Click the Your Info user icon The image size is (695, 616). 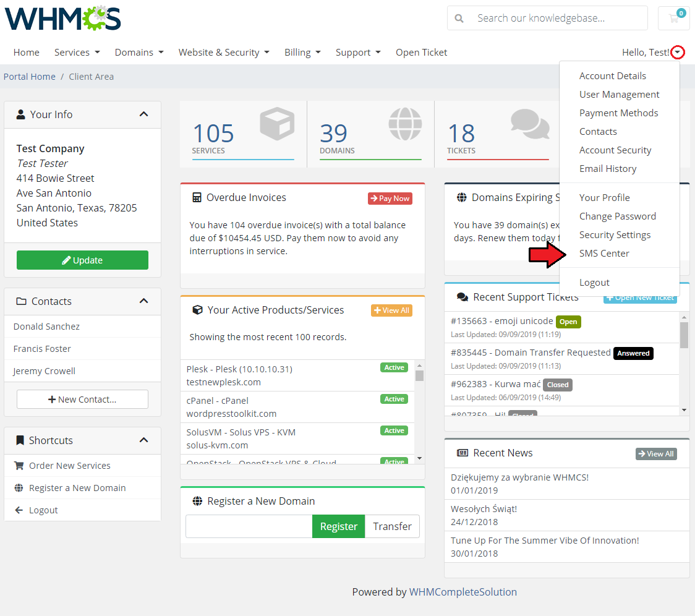coord(20,114)
